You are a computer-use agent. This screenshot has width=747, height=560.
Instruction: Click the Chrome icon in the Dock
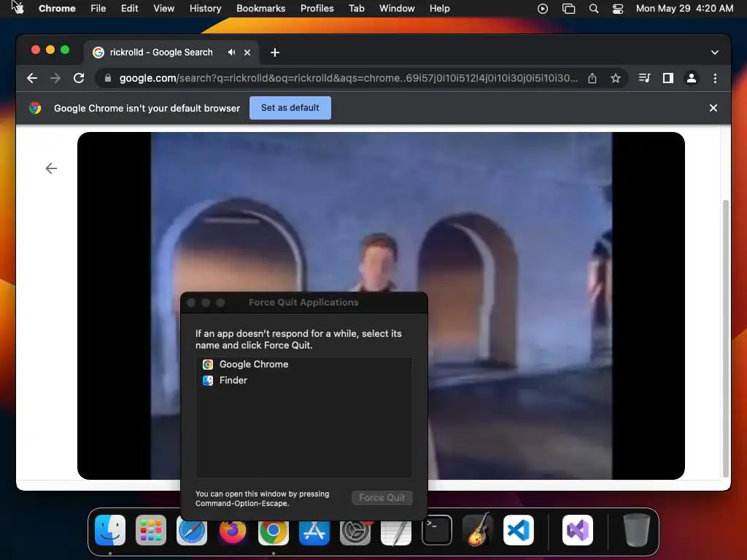274,530
